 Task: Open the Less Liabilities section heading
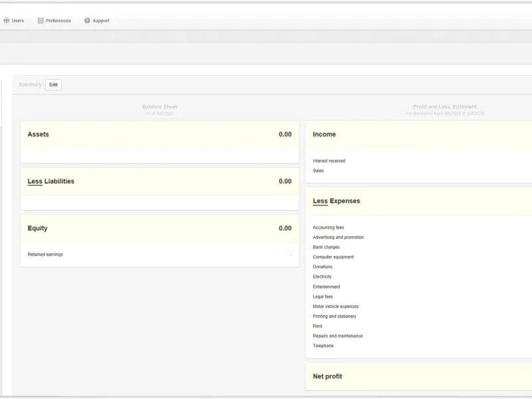51,182
